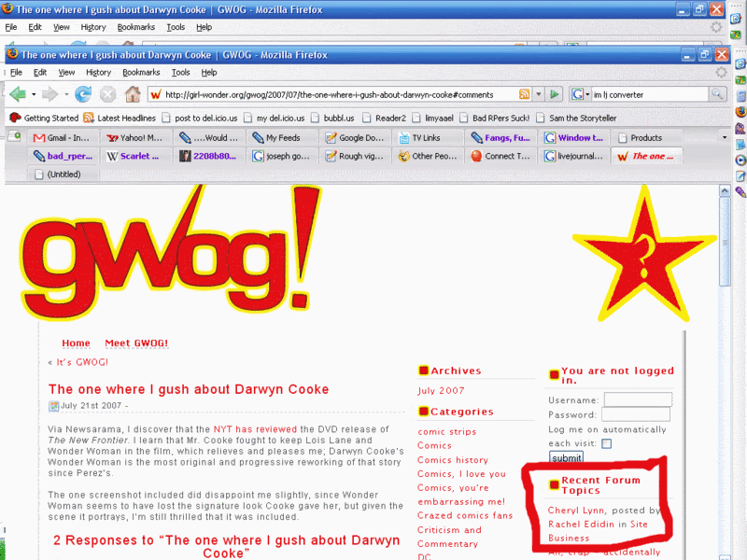Viewport: 747px width, 560px height.
Task: Switch to the Other Peo... tab
Action: (x=428, y=156)
